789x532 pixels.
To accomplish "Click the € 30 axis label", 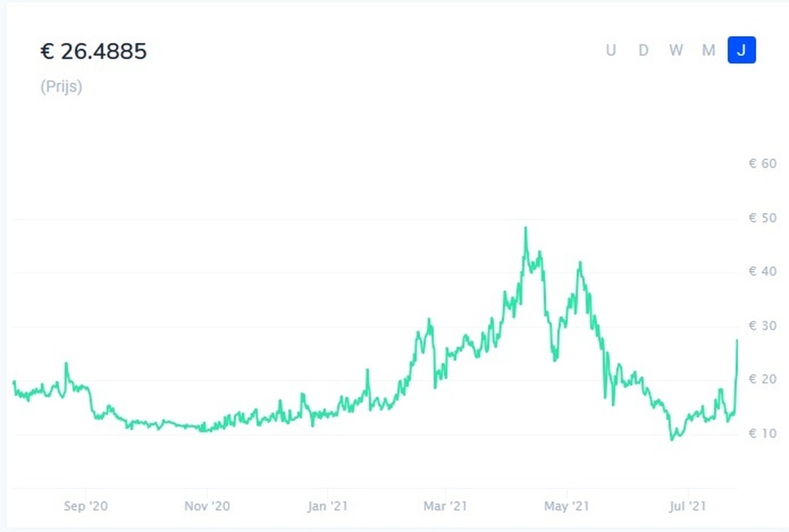I will click(x=763, y=326).
